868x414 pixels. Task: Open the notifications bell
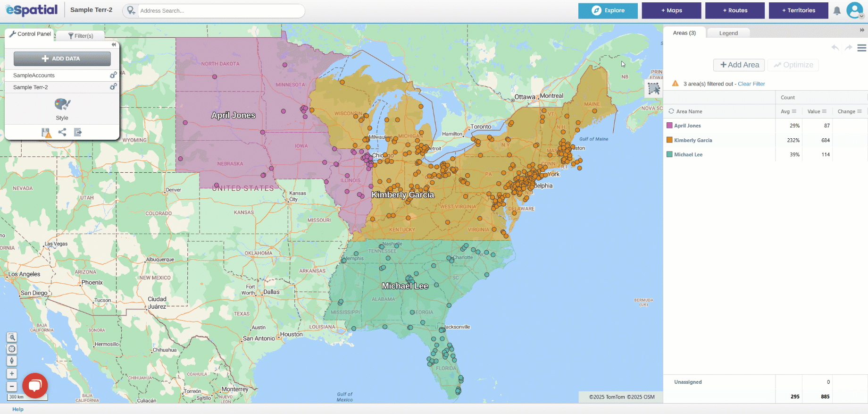tap(837, 10)
